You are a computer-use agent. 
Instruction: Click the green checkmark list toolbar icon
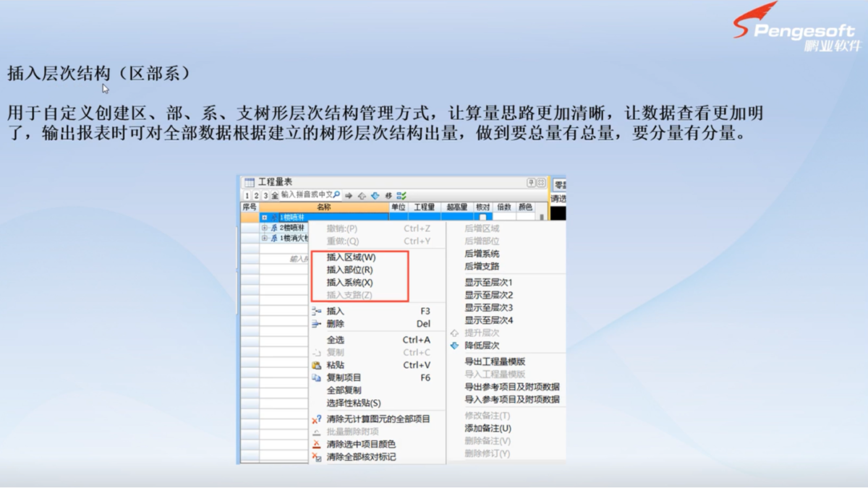tap(401, 196)
